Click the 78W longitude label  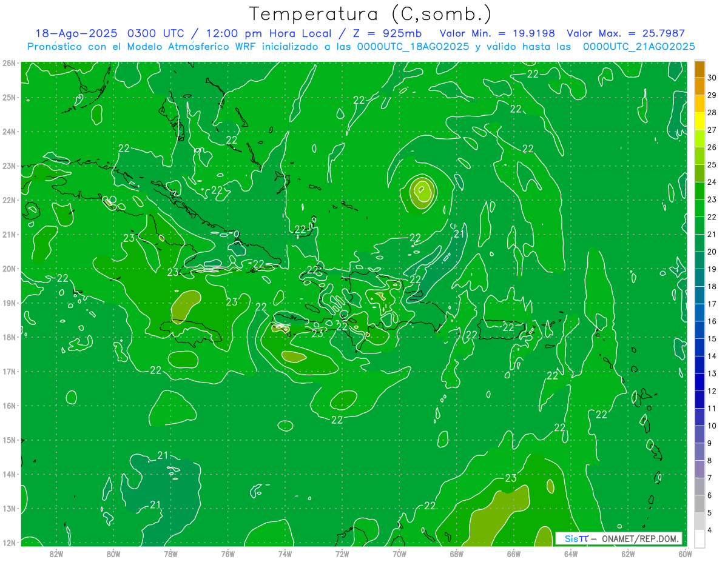tap(170, 554)
